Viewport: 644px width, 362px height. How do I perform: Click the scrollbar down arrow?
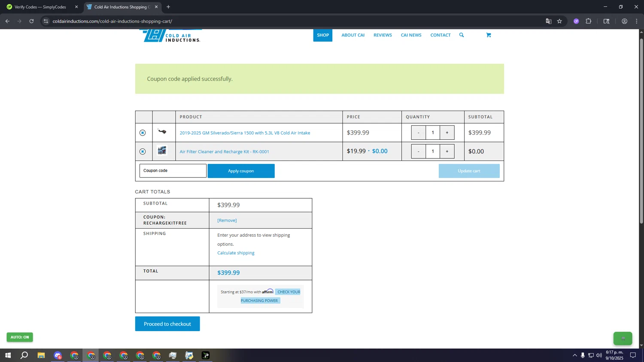coord(641,345)
